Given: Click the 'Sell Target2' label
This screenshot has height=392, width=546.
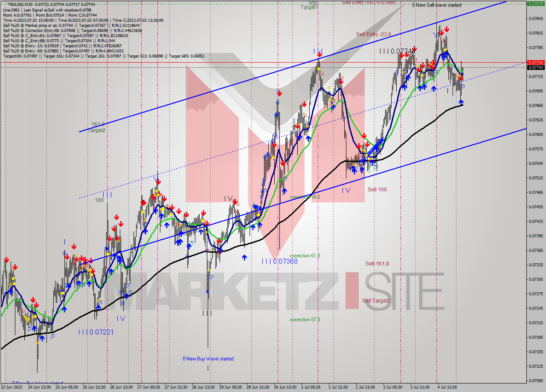Looking at the screenshot, I should (x=376, y=301).
